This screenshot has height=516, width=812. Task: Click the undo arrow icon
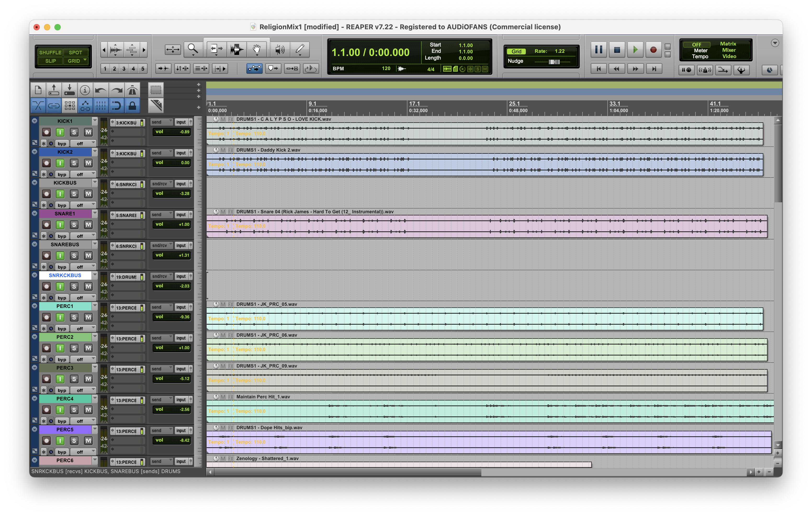(x=100, y=90)
